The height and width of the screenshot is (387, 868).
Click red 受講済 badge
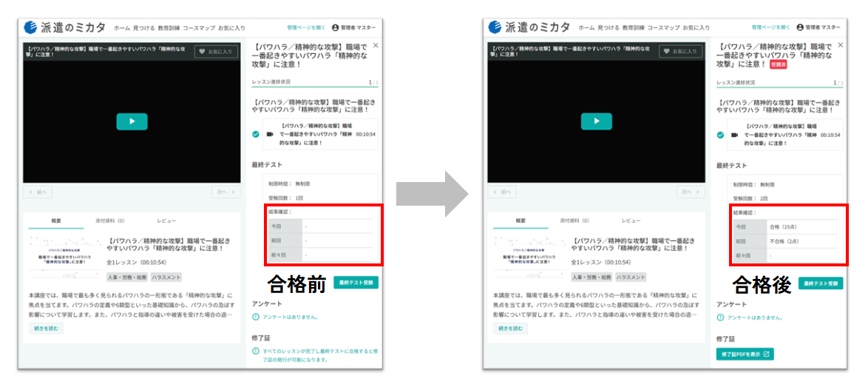(778, 65)
